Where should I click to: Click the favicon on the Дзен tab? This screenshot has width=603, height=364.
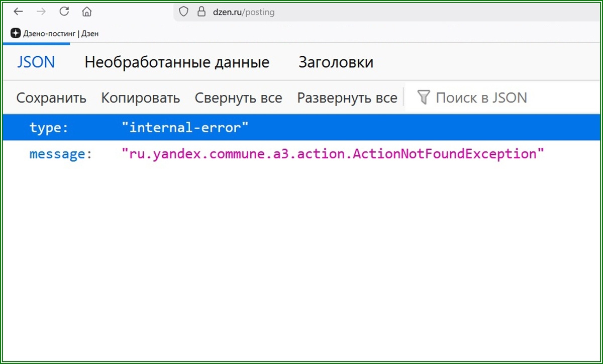click(15, 33)
